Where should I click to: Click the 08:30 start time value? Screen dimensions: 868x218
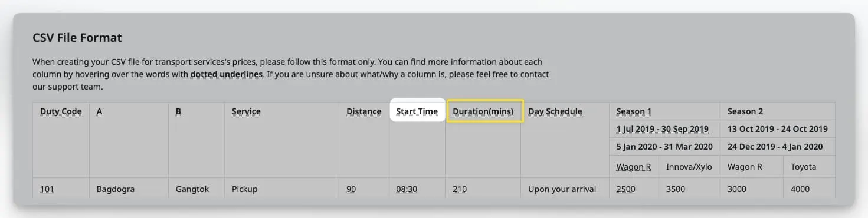407,189
